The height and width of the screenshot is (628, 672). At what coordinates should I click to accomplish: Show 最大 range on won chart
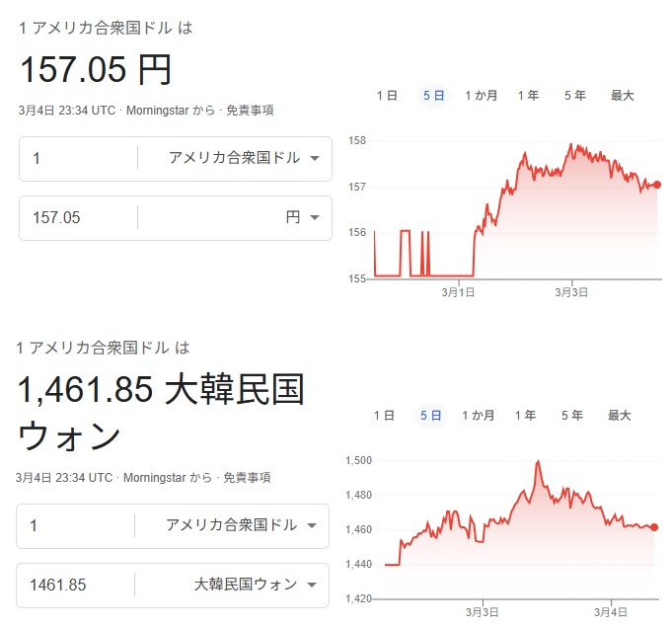[620, 416]
